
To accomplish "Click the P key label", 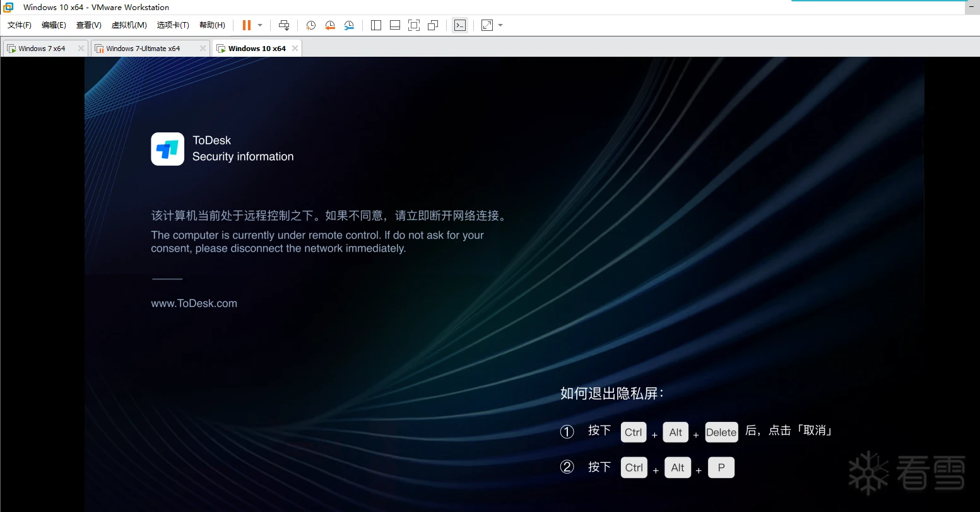I will tap(721, 467).
